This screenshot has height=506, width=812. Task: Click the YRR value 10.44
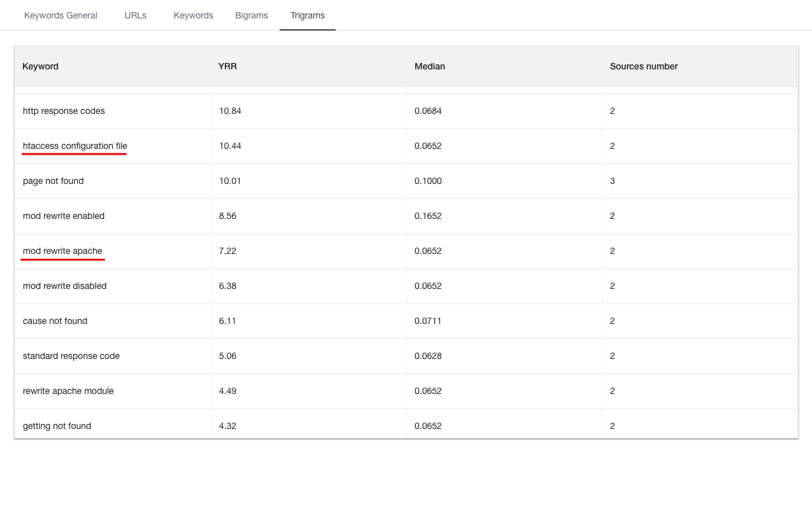click(x=231, y=146)
